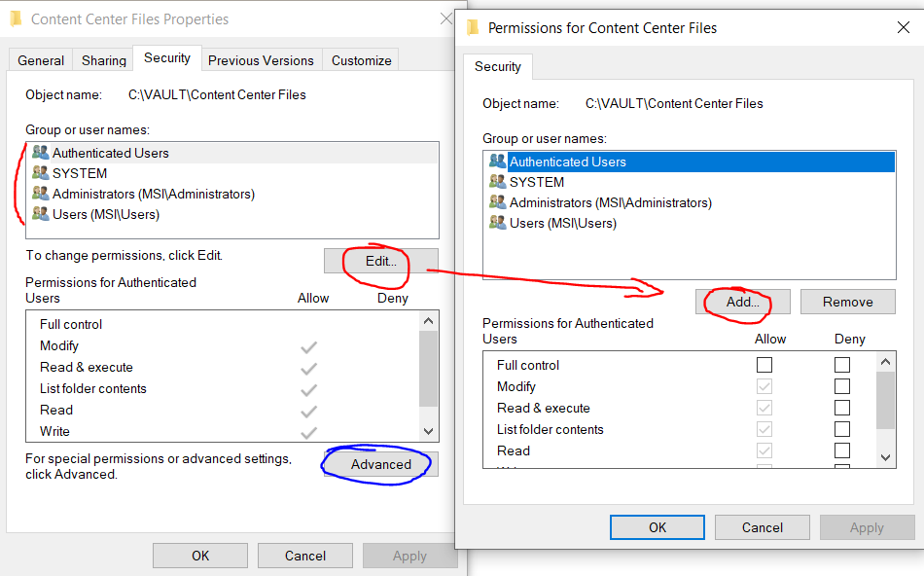Click the Administrators icon in Permissions dialog

pos(497,202)
